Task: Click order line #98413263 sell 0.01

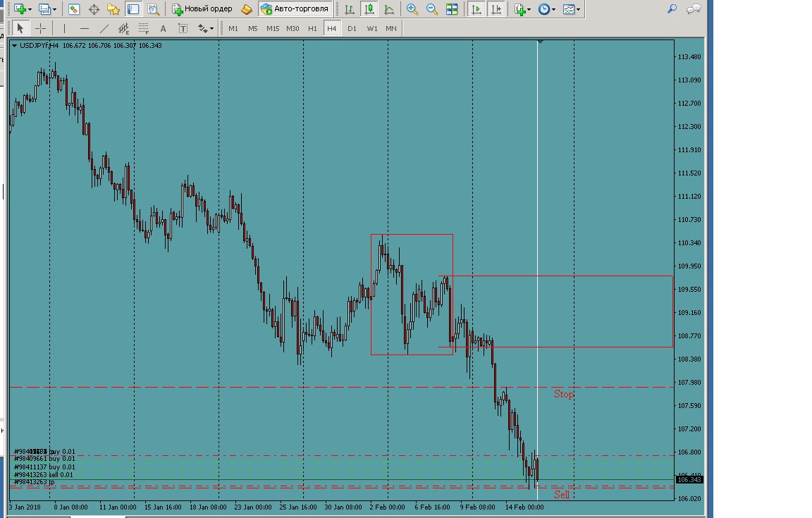Action: point(44,474)
